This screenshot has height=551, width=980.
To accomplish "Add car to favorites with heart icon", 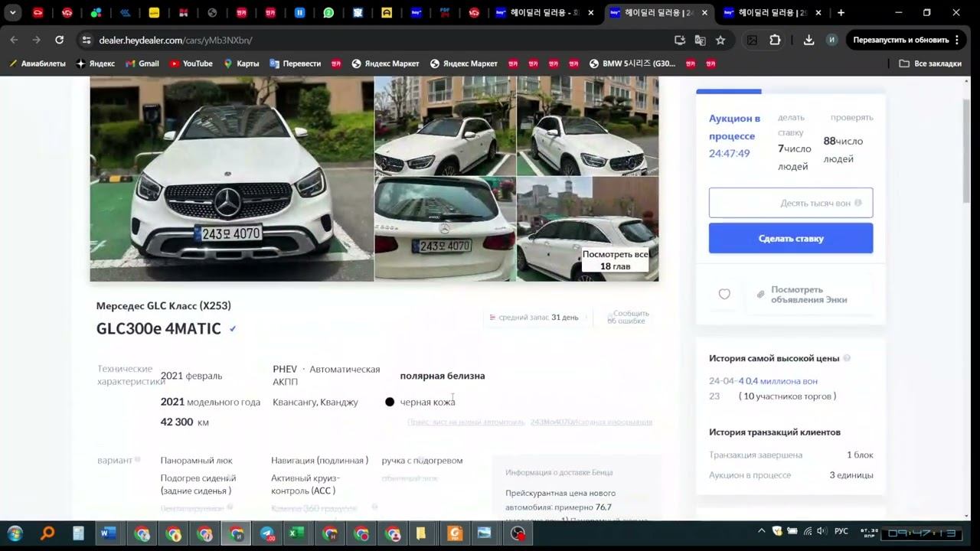I will point(724,294).
